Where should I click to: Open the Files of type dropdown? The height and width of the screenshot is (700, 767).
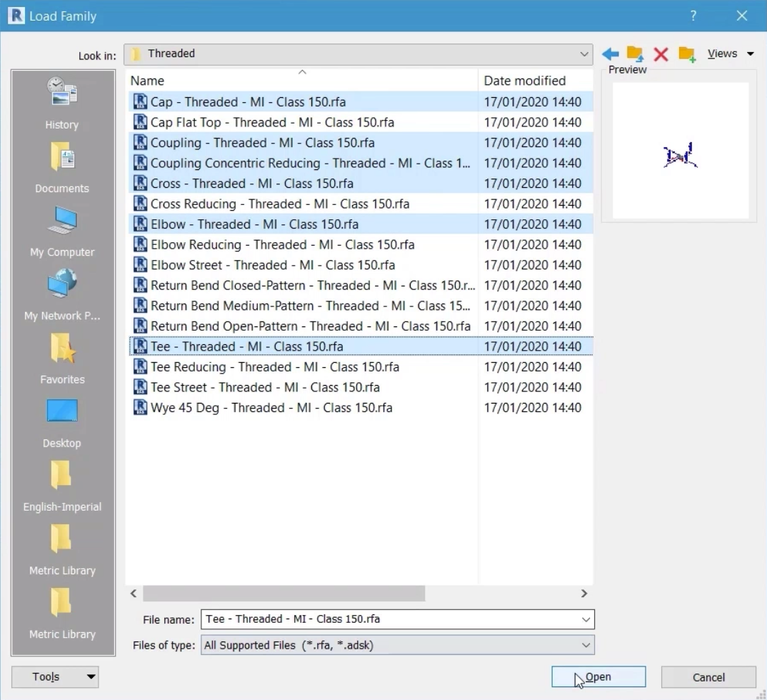coord(398,645)
